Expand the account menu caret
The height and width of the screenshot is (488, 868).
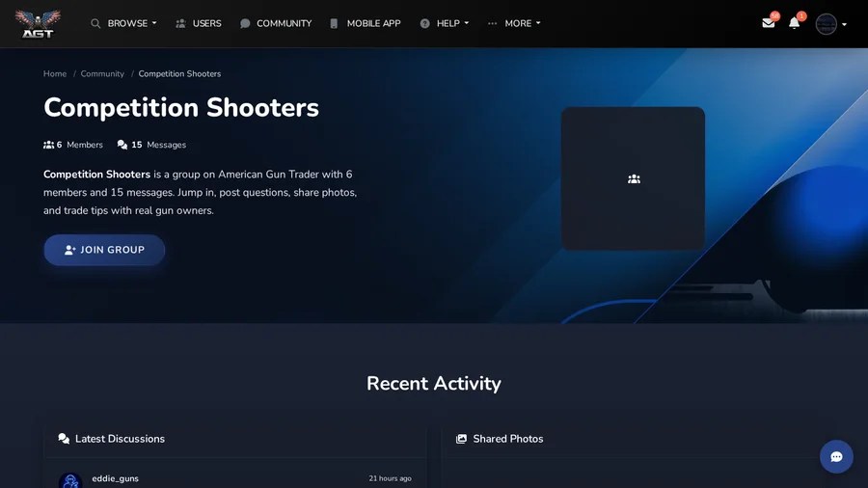[844, 24]
